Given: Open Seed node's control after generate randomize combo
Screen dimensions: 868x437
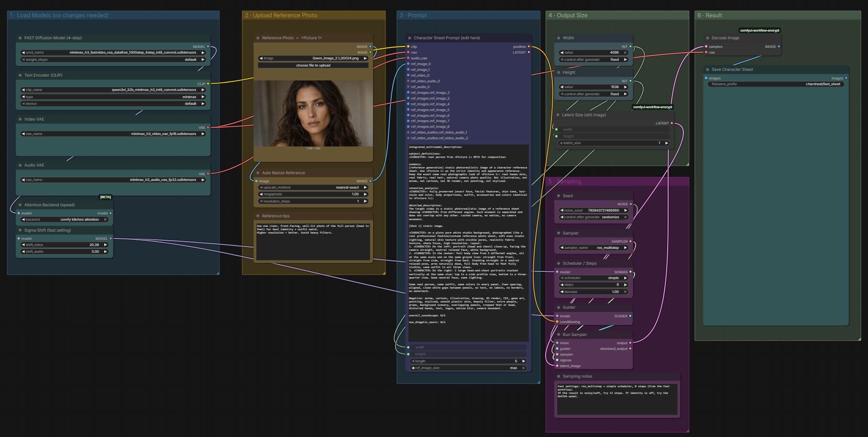Looking at the screenshot, I should tap(593, 217).
